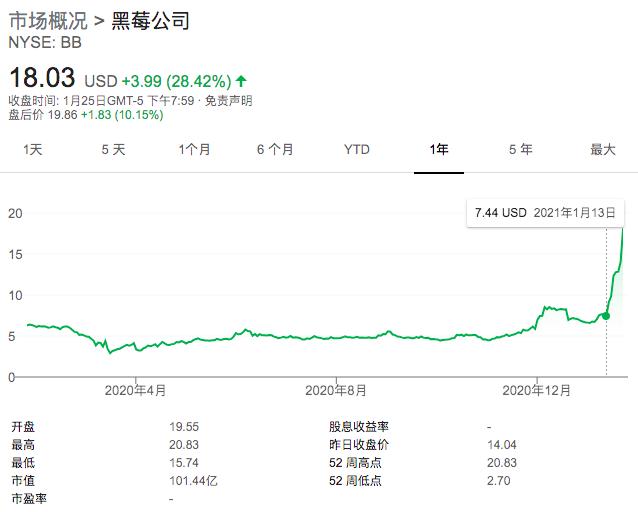The height and width of the screenshot is (512, 638).
Task: Click the 18.03 current price
Action: 42,77
